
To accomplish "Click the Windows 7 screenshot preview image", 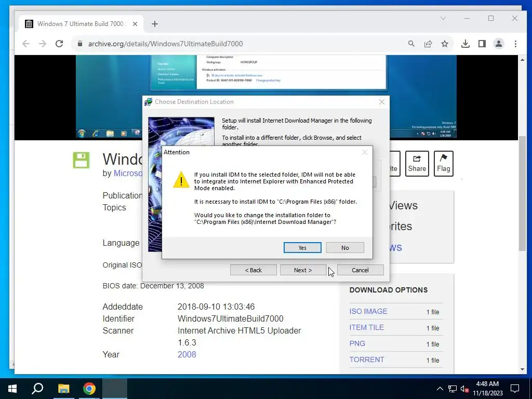I will 266,97.
